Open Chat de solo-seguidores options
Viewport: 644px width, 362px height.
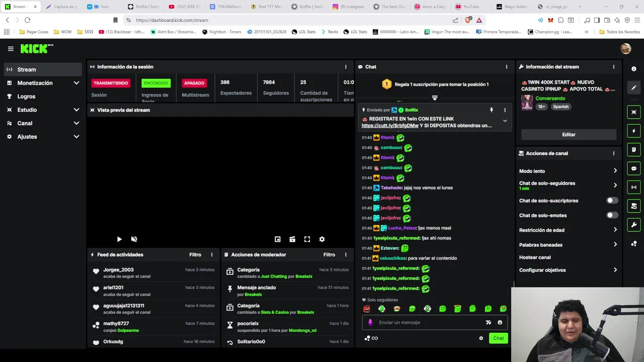(568, 186)
